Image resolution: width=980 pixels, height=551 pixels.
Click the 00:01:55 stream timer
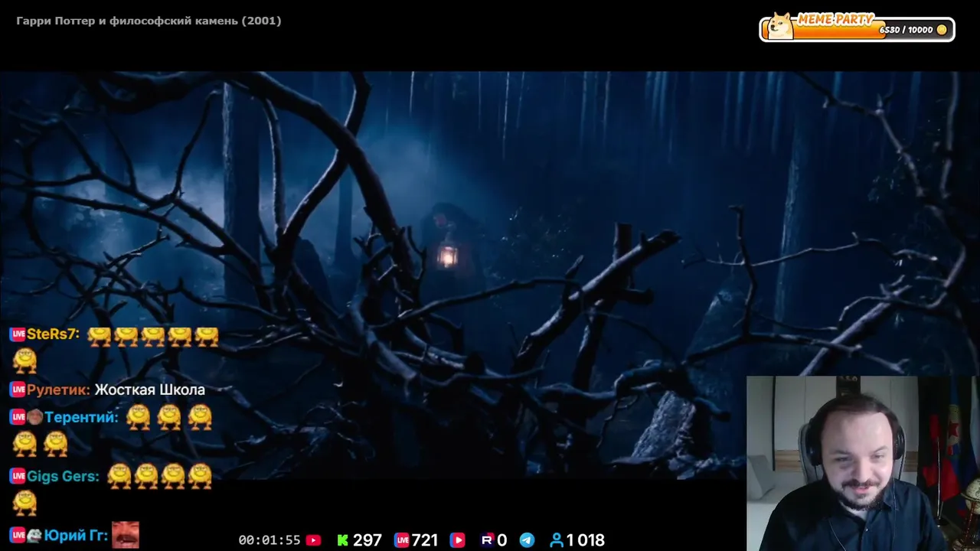[269, 540]
